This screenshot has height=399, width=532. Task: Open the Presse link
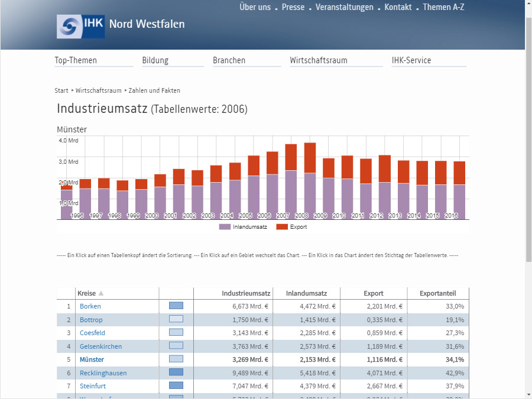[x=293, y=7]
